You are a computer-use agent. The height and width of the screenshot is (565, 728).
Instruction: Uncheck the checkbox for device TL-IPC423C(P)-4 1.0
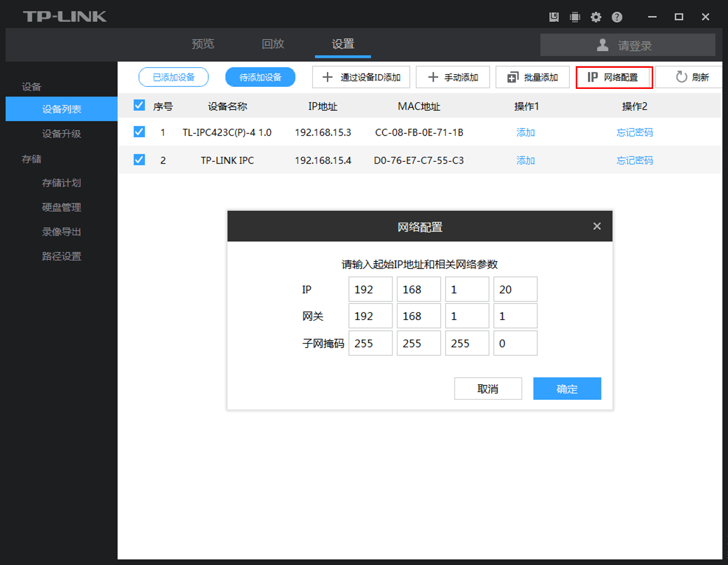pos(139,132)
